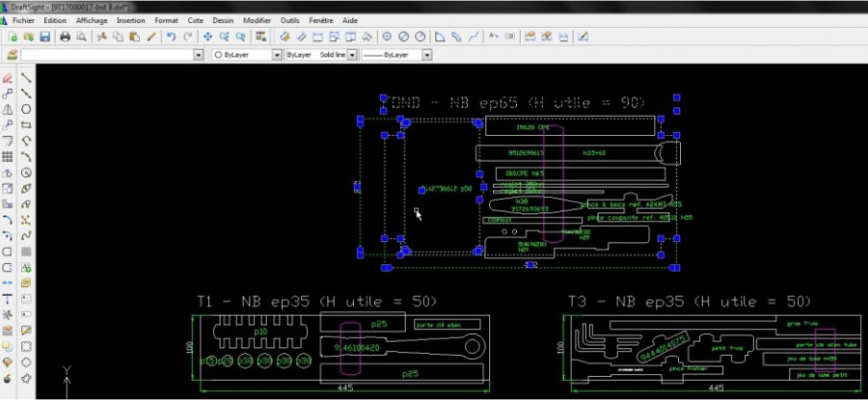Open the Outils menu
The width and height of the screenshot is (868, 400).
click(x=289, y=19)
